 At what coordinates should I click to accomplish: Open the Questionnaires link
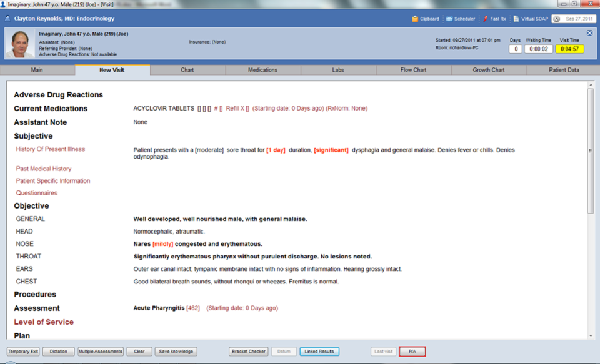point(37,193)
